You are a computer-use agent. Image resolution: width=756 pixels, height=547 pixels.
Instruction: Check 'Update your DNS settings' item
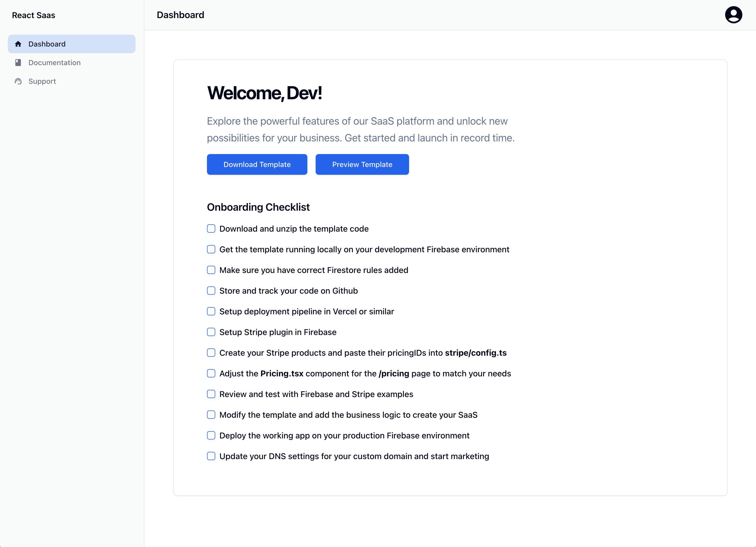pos(211,456)
